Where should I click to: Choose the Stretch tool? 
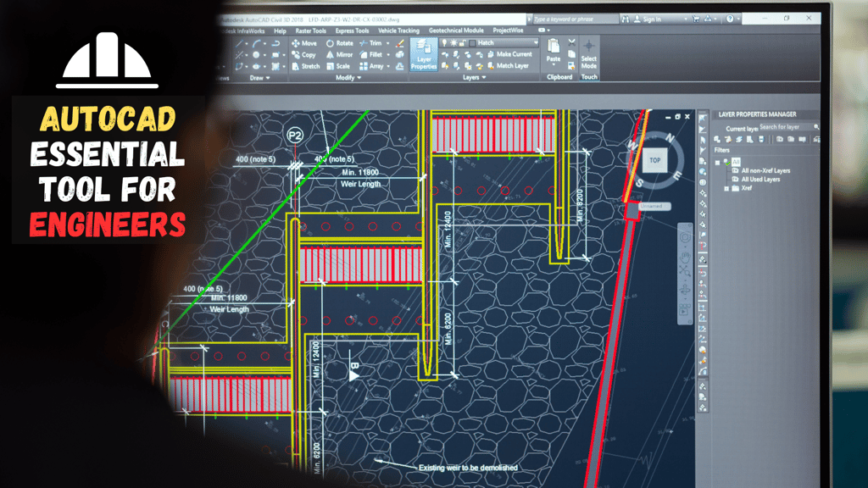click(305, 66)
